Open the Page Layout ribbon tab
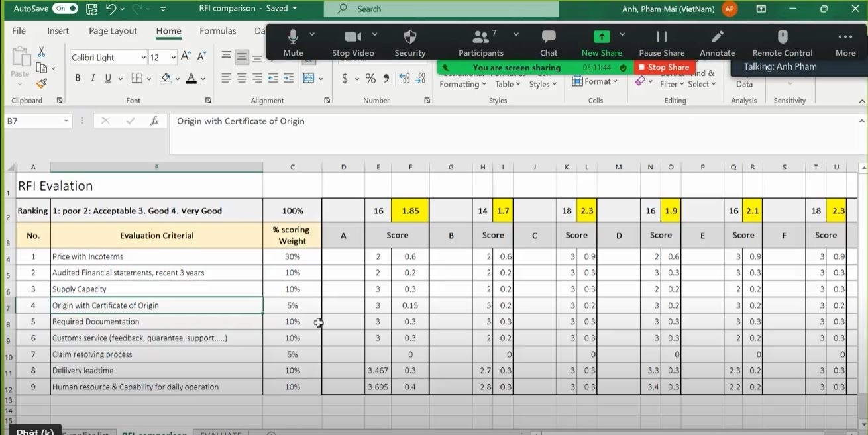This screenshot has width=868, height=435. point(113,31)
